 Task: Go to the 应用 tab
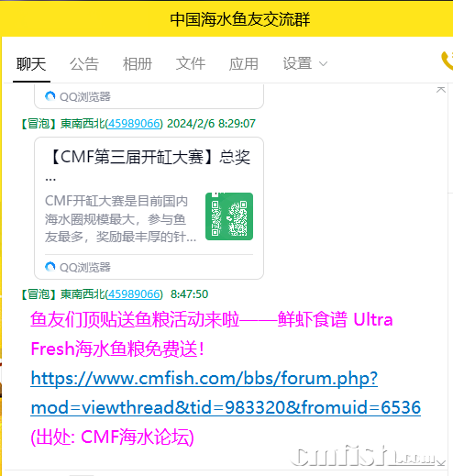[244, 64]
